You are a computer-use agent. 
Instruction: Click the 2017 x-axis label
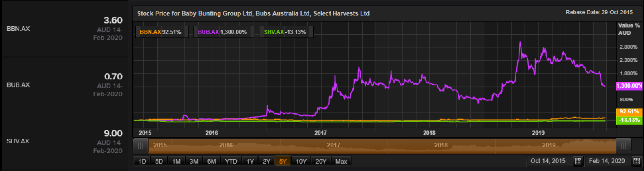click(x=320, y=133)
